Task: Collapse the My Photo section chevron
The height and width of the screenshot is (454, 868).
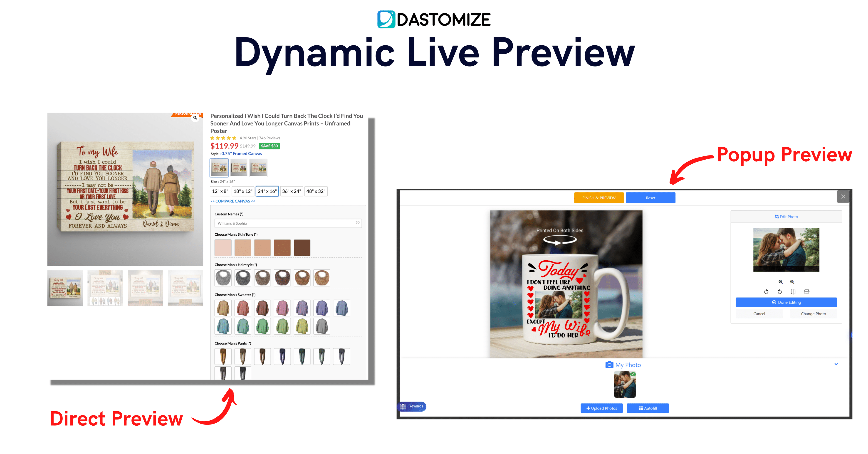Action: [836, 364]
